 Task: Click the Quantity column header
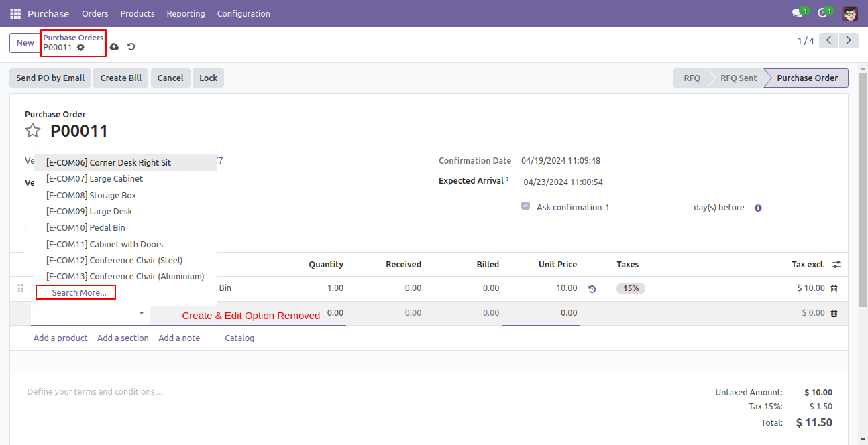coord(326,265)
